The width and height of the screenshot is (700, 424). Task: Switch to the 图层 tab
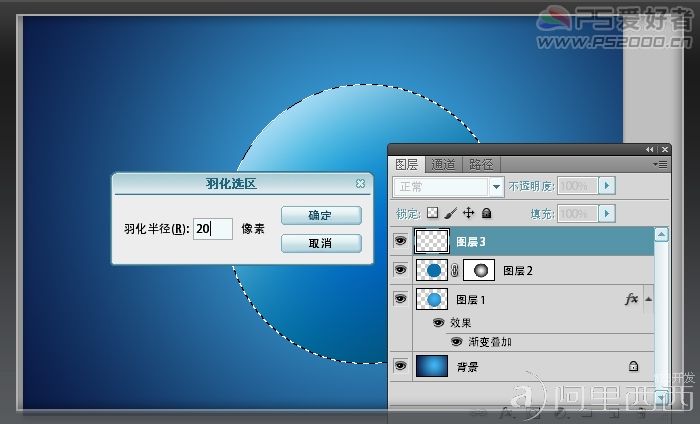pyautogui.click(x=406, y=165)
